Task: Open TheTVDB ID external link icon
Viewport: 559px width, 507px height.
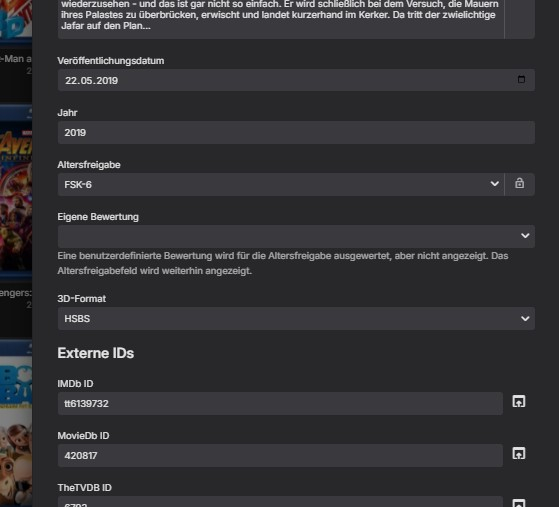Action: (518, 503)
